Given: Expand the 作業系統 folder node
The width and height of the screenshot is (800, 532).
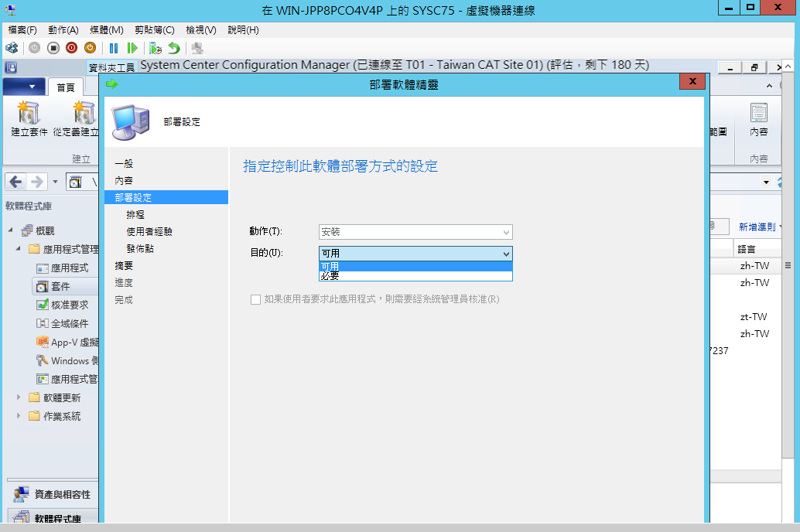Looking at the screenshot, I should (x=19, y=416).
